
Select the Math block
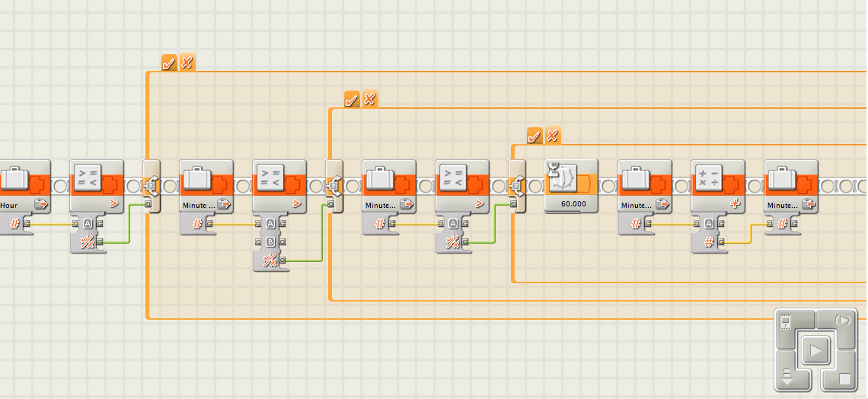click(718, 187)
